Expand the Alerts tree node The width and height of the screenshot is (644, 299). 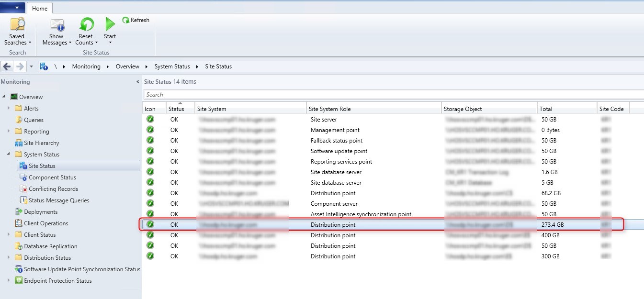[9, 108]
